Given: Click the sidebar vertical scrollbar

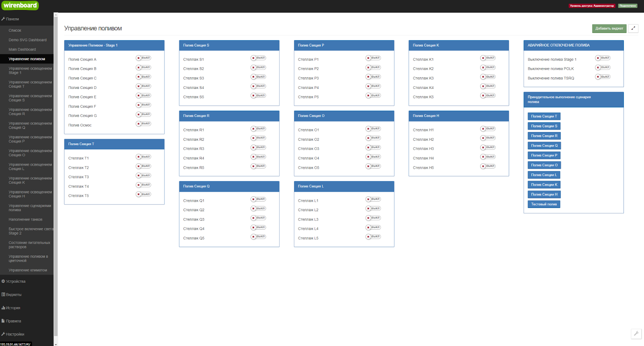Looking at the screenshot, I should pyautogui.click(x=56, y=177).
